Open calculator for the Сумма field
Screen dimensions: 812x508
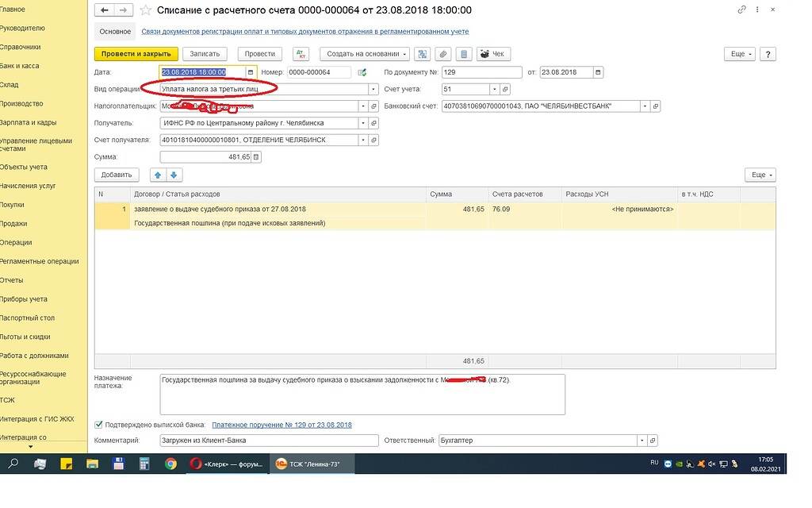click(256, 156)
